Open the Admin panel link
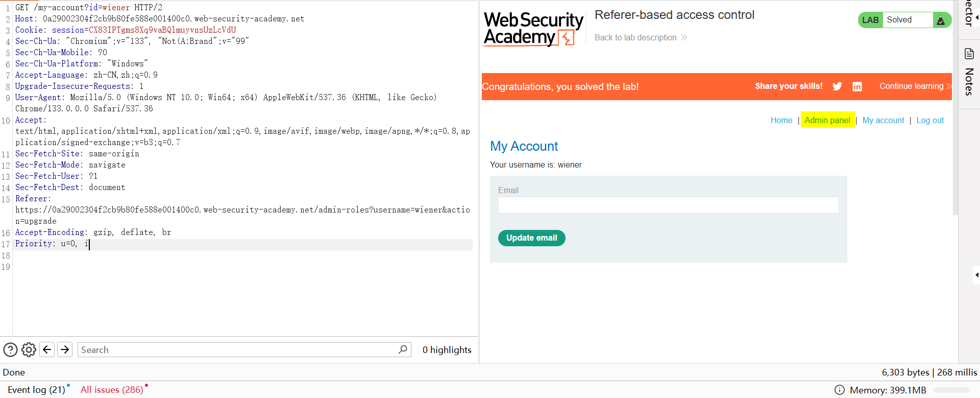 [827, 120]
